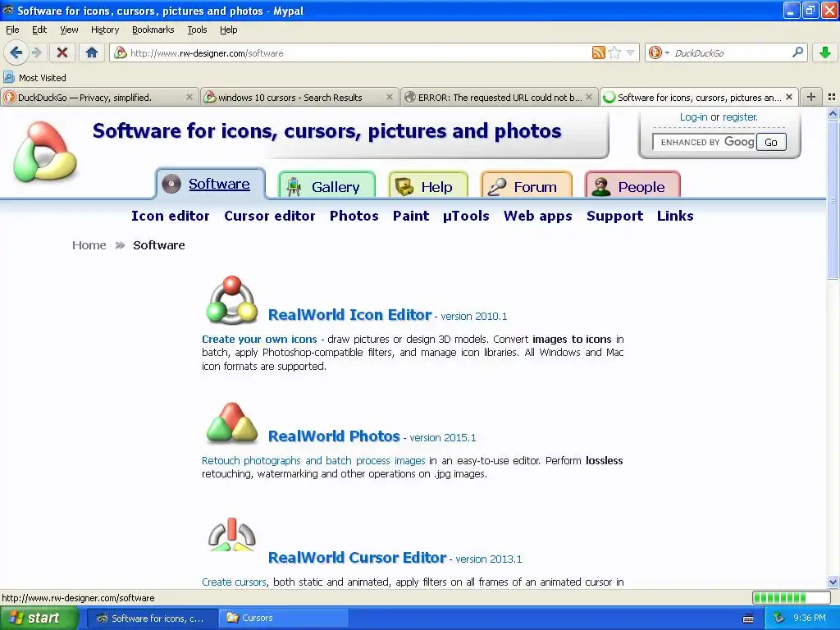Click the RealWorld site logo

click(x=44, y=152)
